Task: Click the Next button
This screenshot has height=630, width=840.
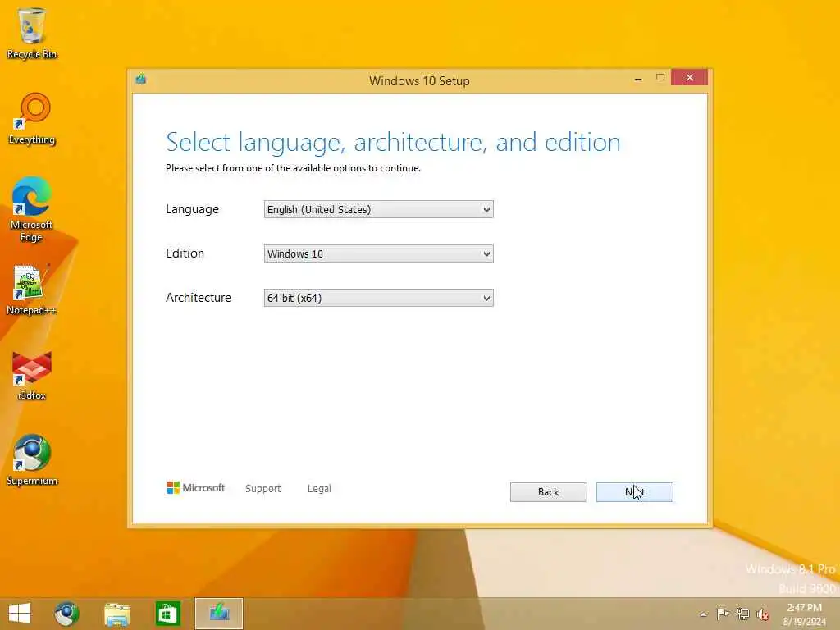Action: 634,492
